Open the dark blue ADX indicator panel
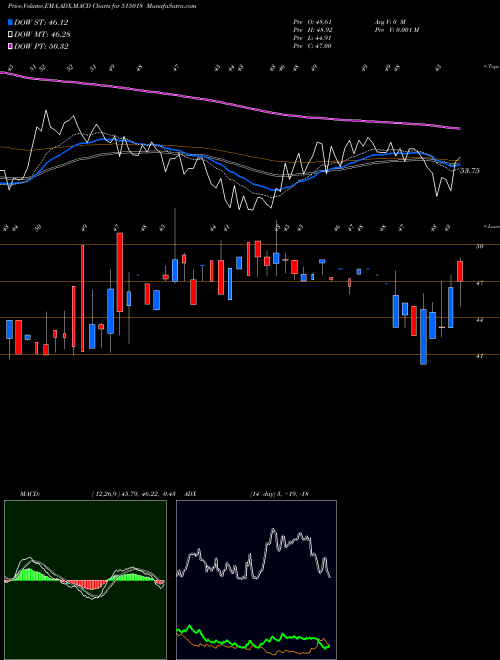500x660 pixels. point(256,580)
